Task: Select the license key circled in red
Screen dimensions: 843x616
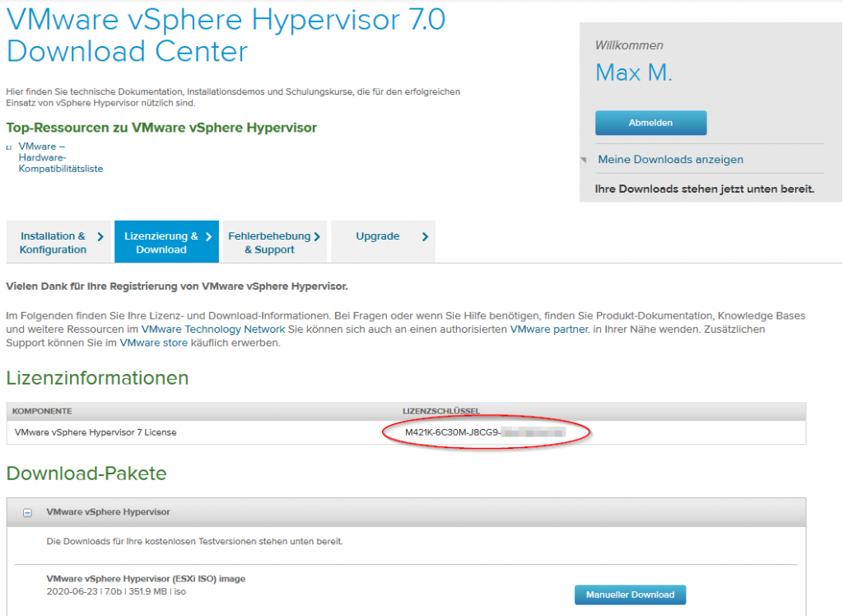Action: (485, 432)
